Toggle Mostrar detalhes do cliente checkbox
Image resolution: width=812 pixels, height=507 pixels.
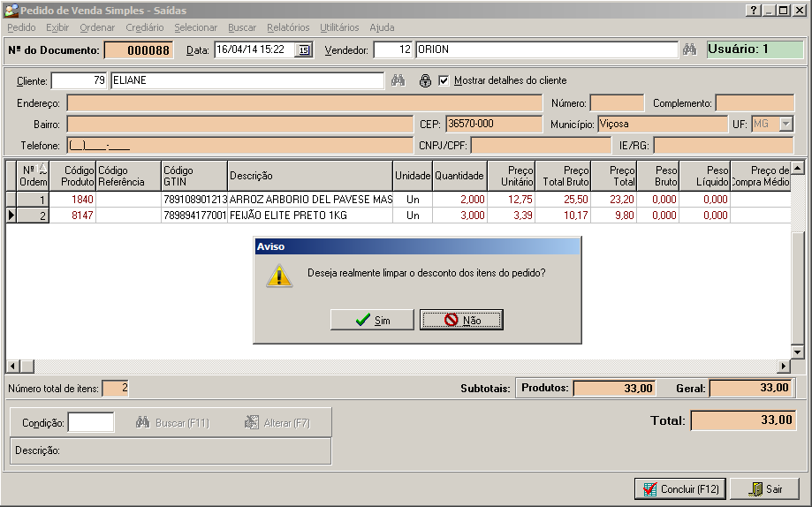(x=444, y=80)
